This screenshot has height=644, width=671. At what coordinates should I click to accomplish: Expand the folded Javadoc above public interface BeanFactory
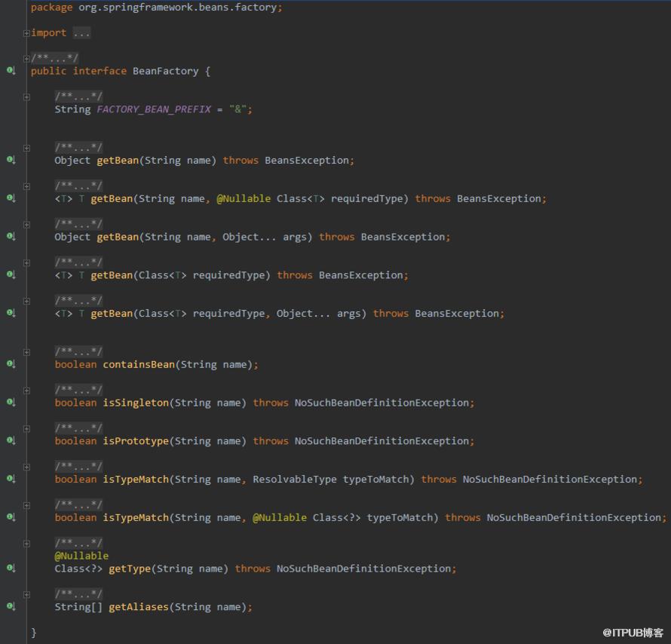26,58
